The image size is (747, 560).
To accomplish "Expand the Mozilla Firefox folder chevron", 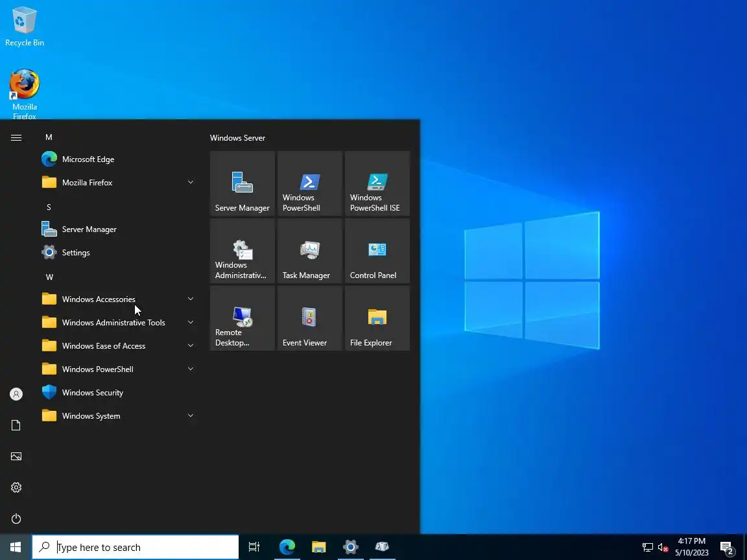I will coord(191,182).
